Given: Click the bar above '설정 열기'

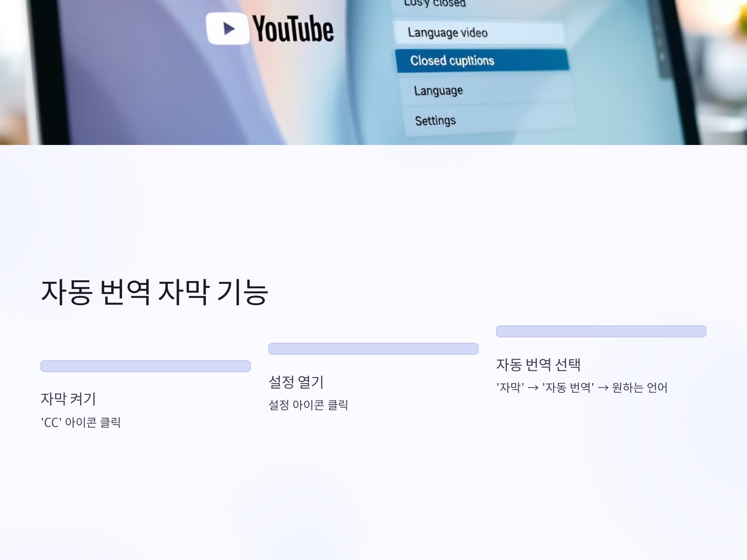Looking at the screenshot, I should 373,349.
